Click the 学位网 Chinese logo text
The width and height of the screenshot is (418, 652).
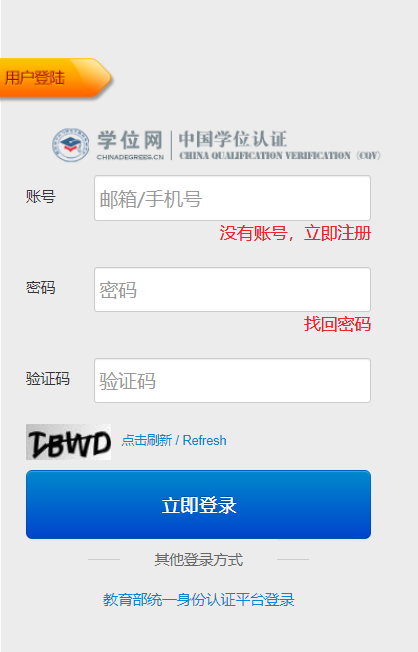pos(130,140)
